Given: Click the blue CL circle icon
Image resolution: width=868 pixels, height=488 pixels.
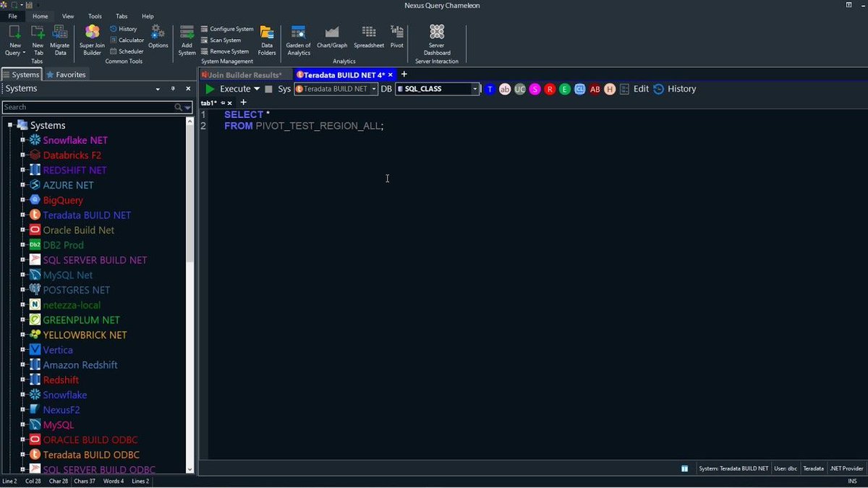Looking at the screenshot, I should pos(579,89).
